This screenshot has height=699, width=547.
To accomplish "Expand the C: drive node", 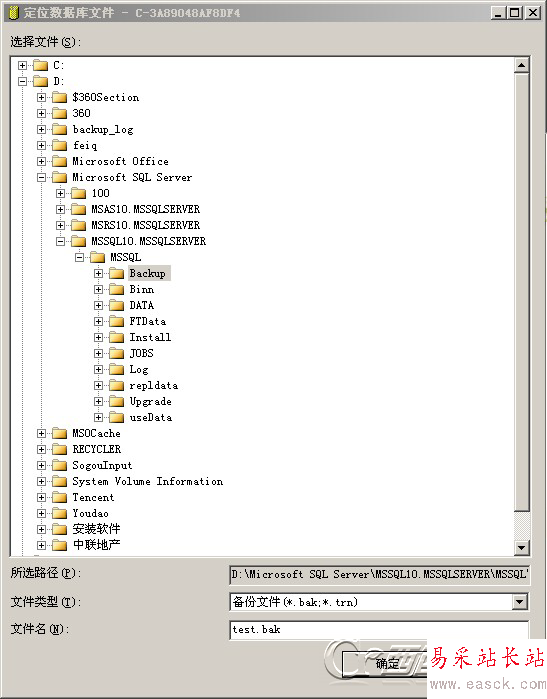I will [x=22, y=66].
